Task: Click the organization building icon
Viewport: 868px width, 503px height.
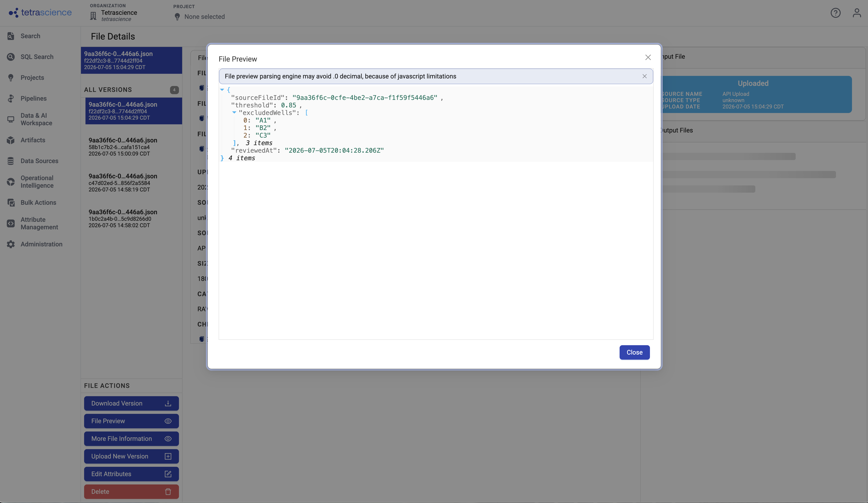Action: (93, 16)
